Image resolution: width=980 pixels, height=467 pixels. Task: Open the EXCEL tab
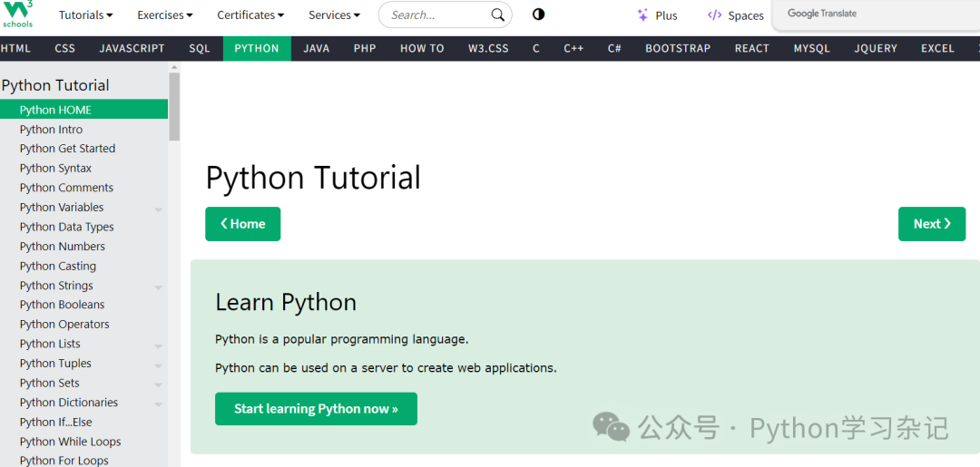click(937, 48)
